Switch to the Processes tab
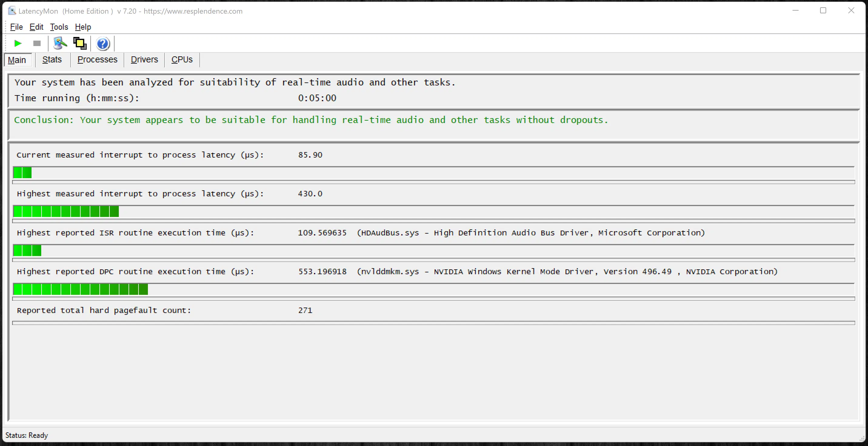Image resolution: width=868 pixels, height=446 pixels. click(x=97, y=60)
